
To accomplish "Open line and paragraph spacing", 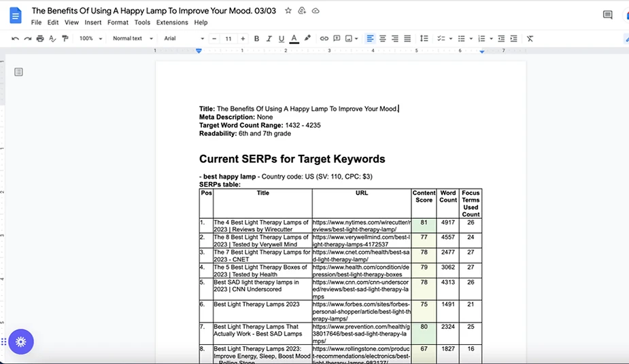I will pos(424,39).
